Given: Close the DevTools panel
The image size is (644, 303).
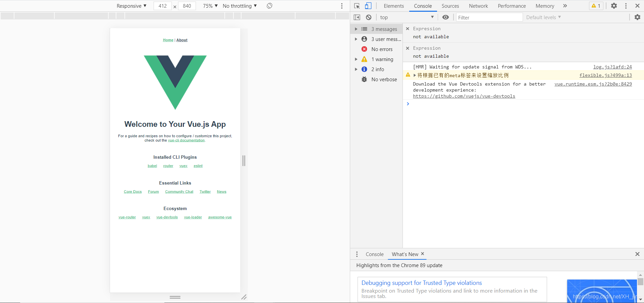Looking at the screenshot, I should tap(637, 6).
